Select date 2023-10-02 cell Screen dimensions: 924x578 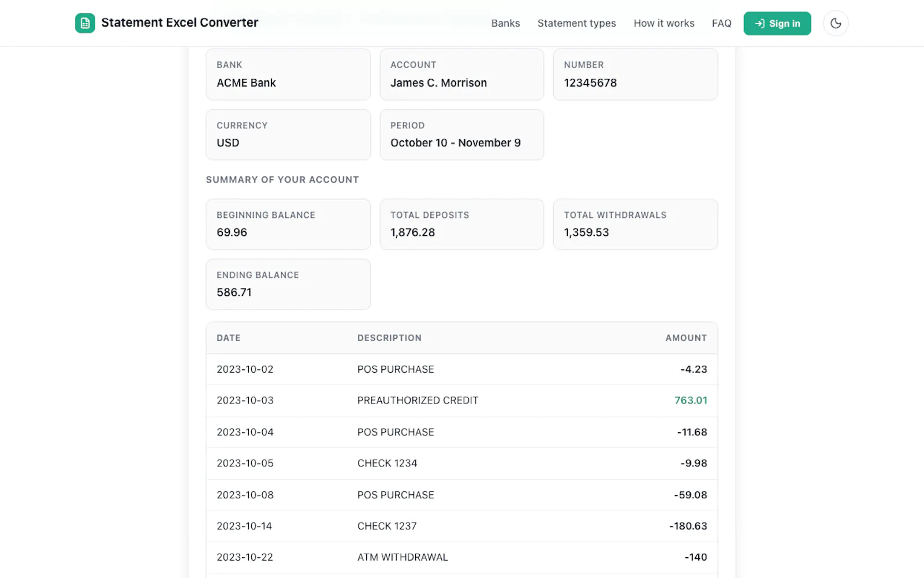coord(245,369)
